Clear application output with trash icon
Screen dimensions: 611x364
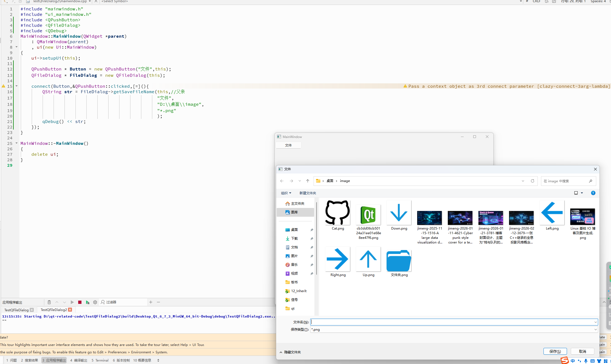(49, 302)
